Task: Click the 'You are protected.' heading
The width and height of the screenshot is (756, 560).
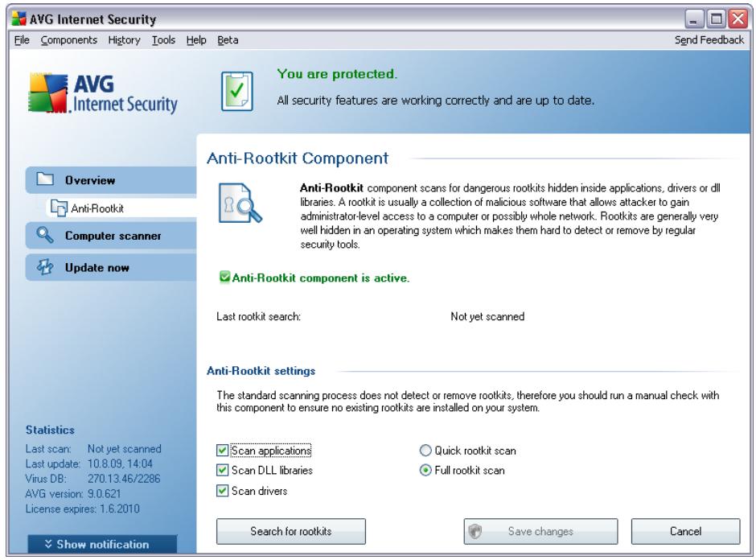Action: 337,74
